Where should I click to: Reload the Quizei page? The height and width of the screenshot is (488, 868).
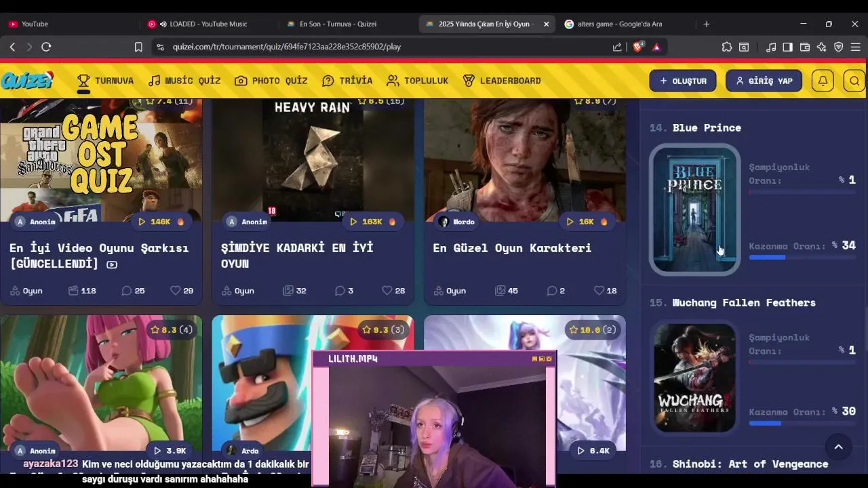46,47
